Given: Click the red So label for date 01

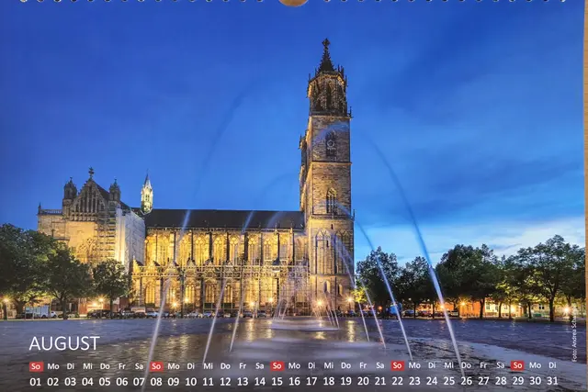Looking at the screenshot, I should pos(36,366).
